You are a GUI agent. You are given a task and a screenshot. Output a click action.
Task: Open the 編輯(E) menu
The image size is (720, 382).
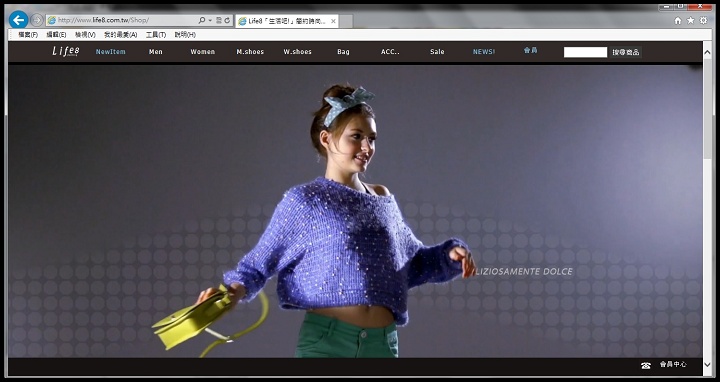coord(56,35)
